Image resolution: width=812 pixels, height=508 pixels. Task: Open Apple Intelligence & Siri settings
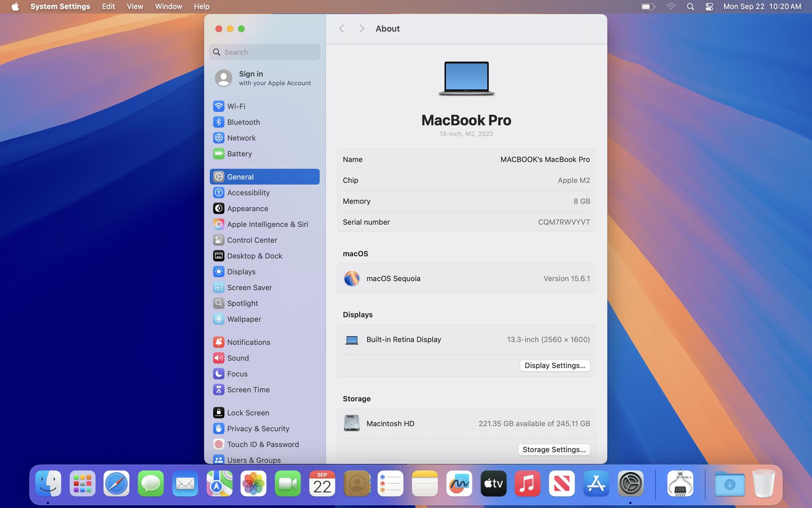coord(265,224)
